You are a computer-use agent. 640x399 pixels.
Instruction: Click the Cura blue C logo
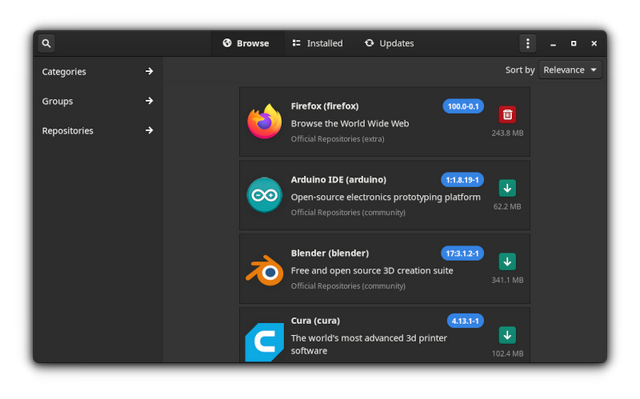pyautogui.click(x=264, y=342)
